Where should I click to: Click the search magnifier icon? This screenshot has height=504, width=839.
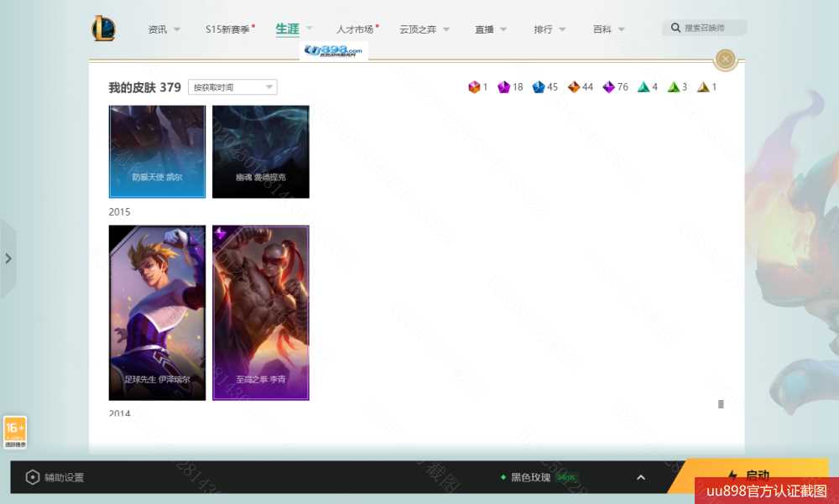tap(675, 28)
